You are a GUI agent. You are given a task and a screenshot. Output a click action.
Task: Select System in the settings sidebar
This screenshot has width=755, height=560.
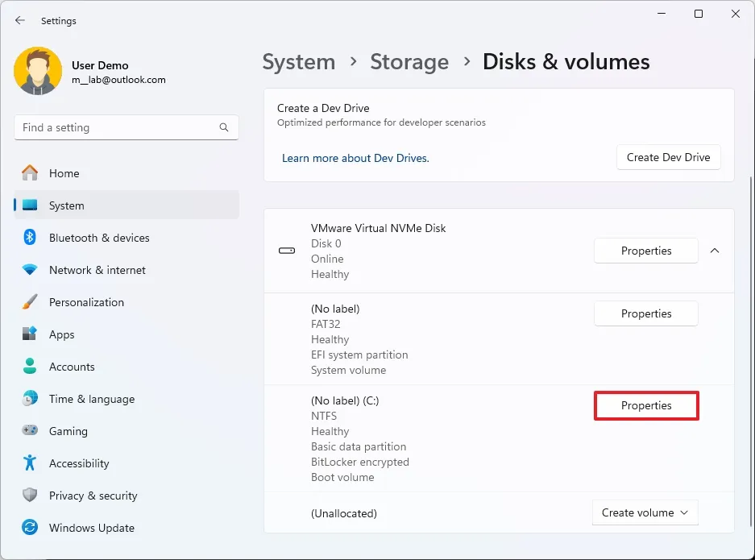(x=67, y=205)
